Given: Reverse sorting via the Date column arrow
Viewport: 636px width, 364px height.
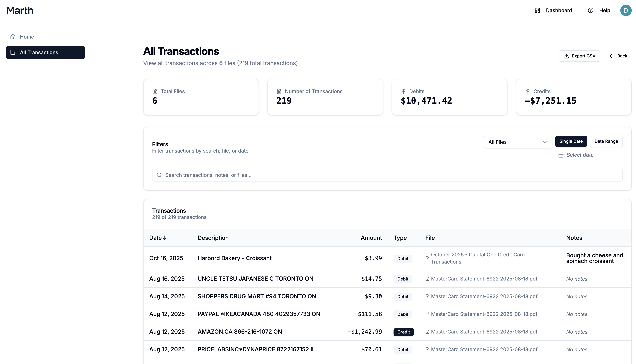Looking at the screenshot, I should 164,238.
